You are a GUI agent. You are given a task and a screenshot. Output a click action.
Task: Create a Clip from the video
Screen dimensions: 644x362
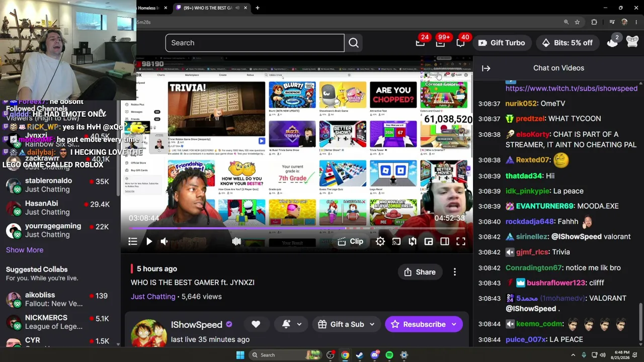click(x=351, y=242)
